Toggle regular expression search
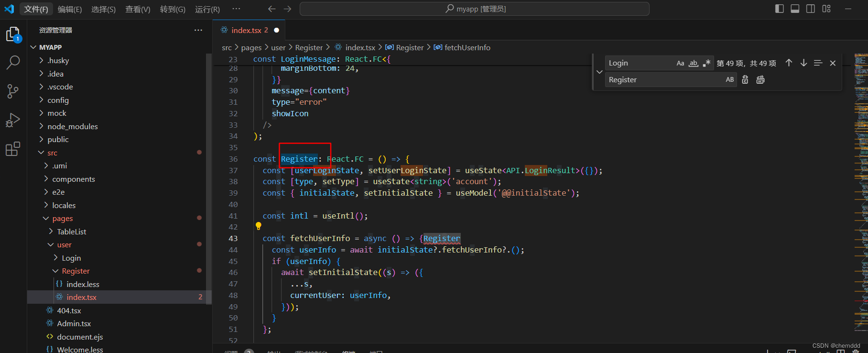Image resolution: width=868 pixels, height=353 pixels. (706, 63)
